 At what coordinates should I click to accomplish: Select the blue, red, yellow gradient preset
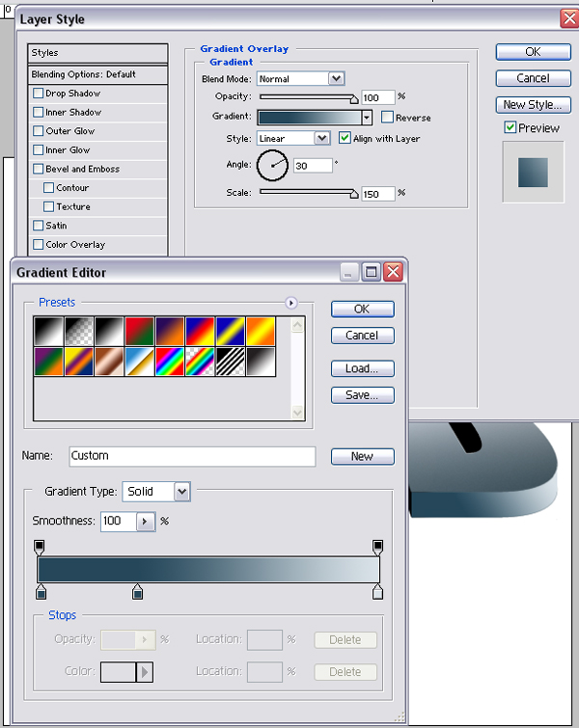pos(200,331)
